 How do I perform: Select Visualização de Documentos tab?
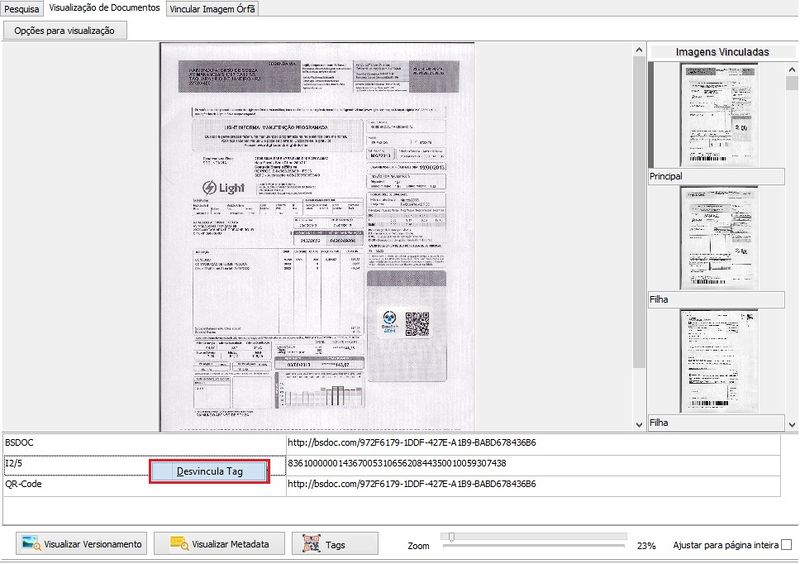point(104,8)
